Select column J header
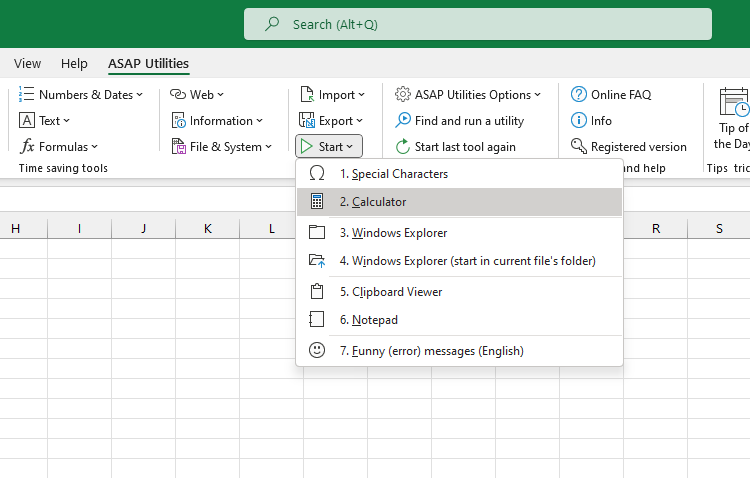Screen dimensions: 750x478 pos(143,229)
